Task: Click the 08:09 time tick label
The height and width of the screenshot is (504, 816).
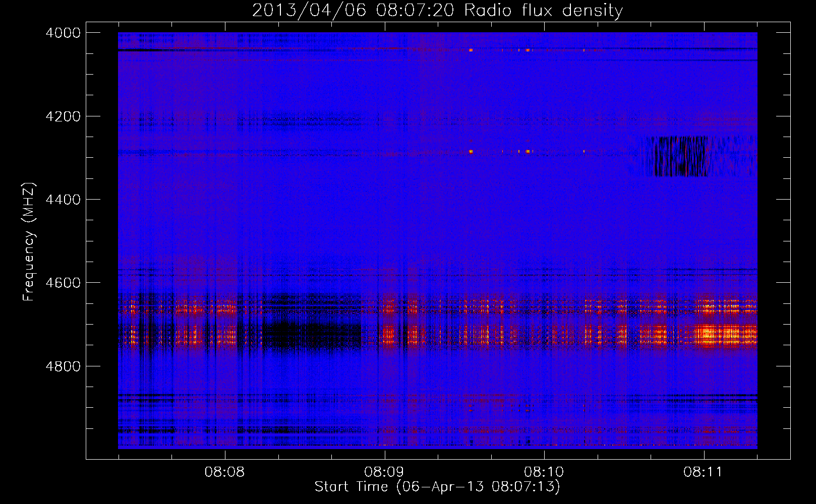Action: pyautogui.click(x=384, y=472)
